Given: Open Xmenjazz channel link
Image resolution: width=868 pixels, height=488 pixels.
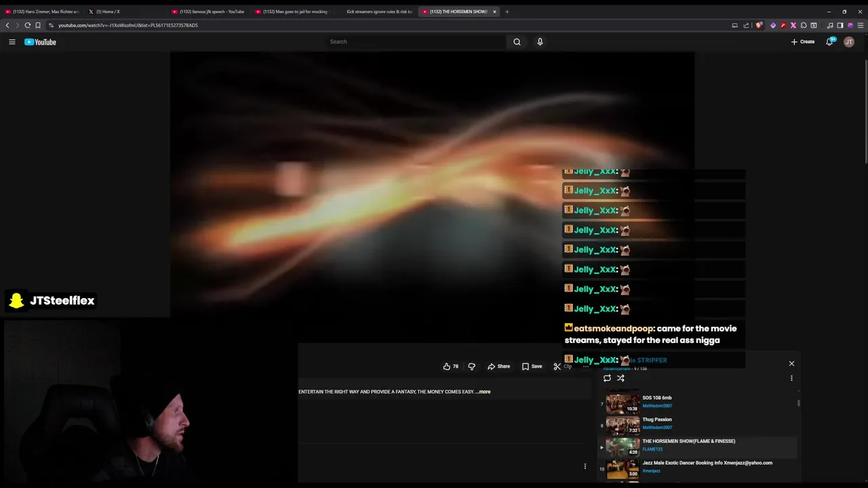Looking at the screenshot, I should (651, 471).
